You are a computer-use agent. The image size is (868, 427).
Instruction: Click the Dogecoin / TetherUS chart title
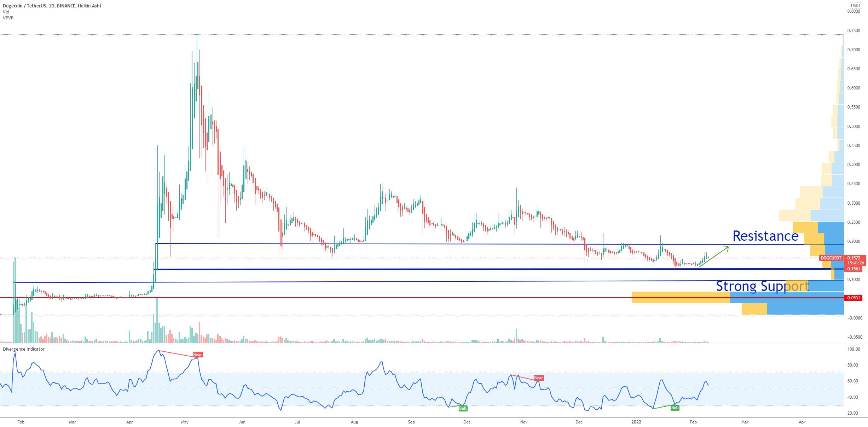coord(52,6)
